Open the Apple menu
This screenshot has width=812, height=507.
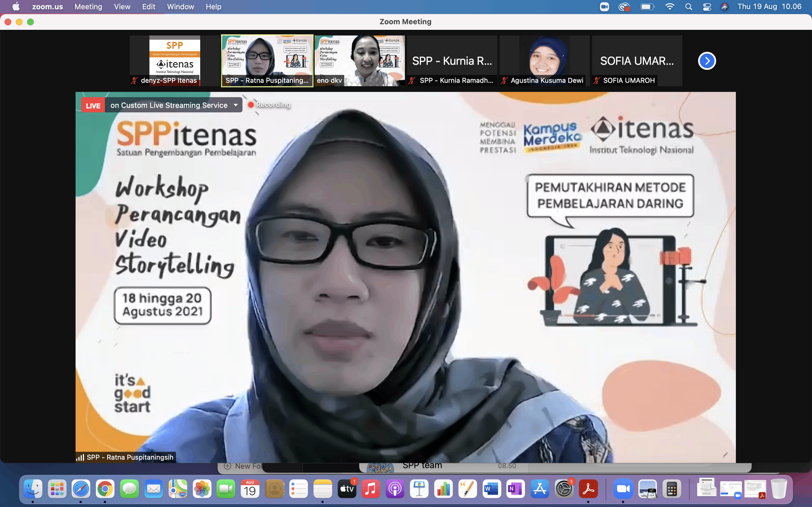16,7
